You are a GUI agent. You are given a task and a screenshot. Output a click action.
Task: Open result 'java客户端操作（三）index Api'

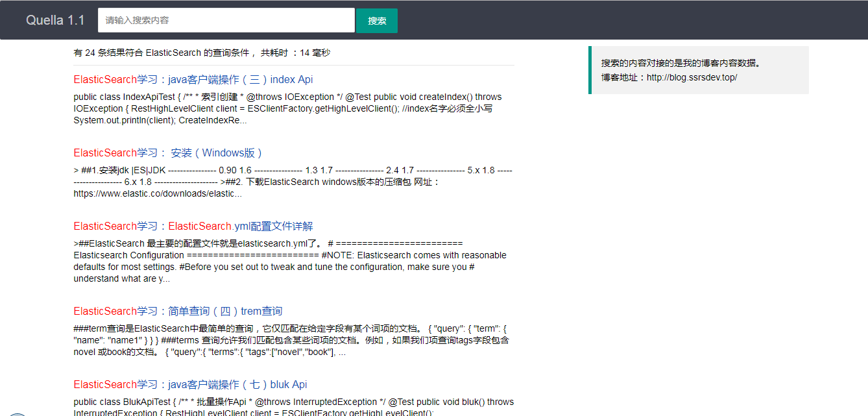193,79
